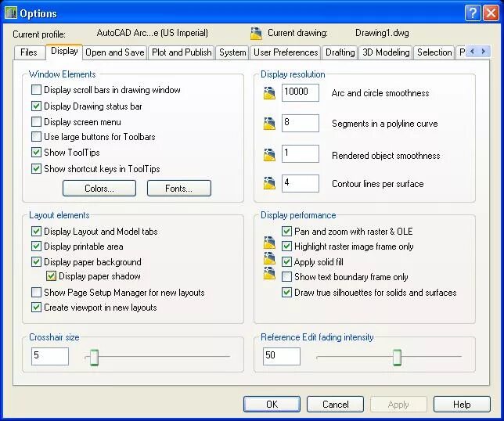Image resolution: width=504 pixels, height=421 pixels.
Task: Uncheck Apply solid fill
Action: coord(286,261)
